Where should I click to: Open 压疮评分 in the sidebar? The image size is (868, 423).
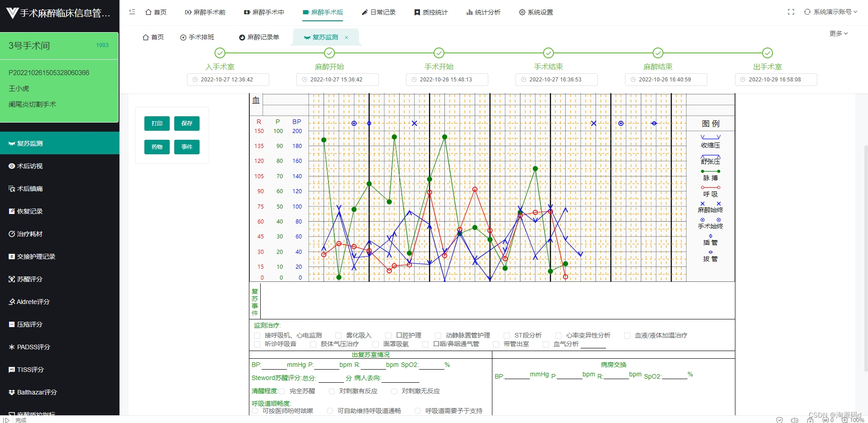[x=60, y=324]
